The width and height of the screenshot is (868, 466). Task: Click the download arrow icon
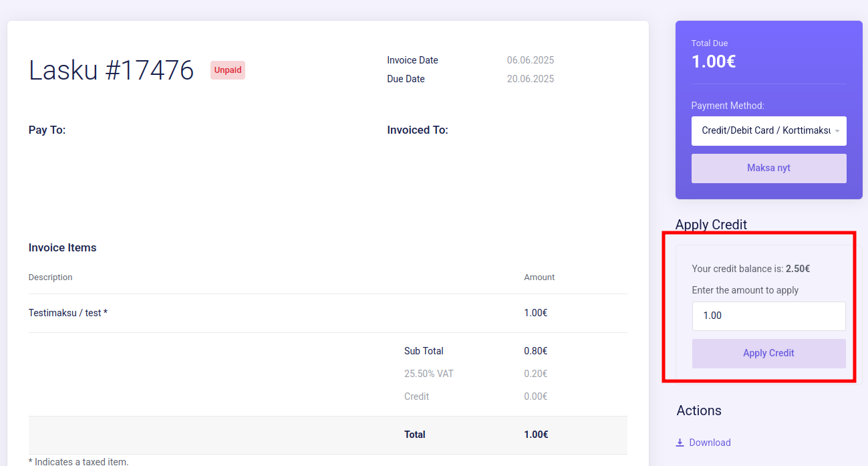[680, 443]
